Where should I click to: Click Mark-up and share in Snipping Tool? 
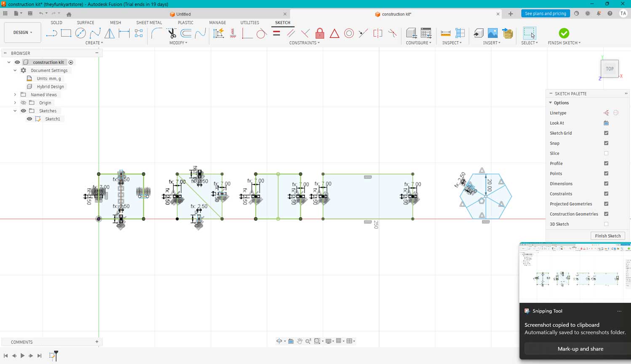pos(580,349)
